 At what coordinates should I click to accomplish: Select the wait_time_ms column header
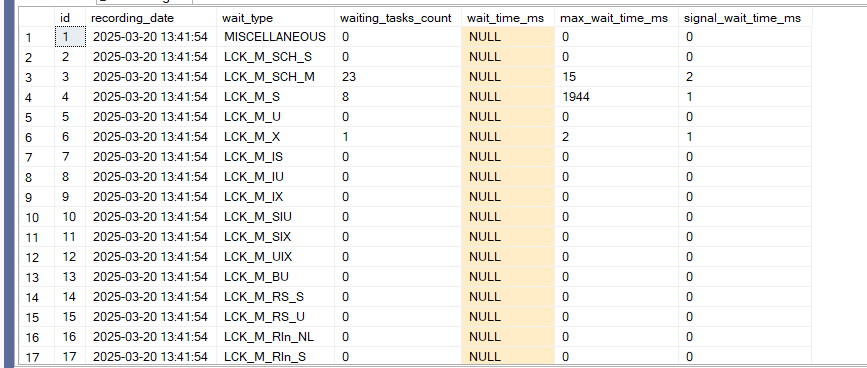point(508,18)
